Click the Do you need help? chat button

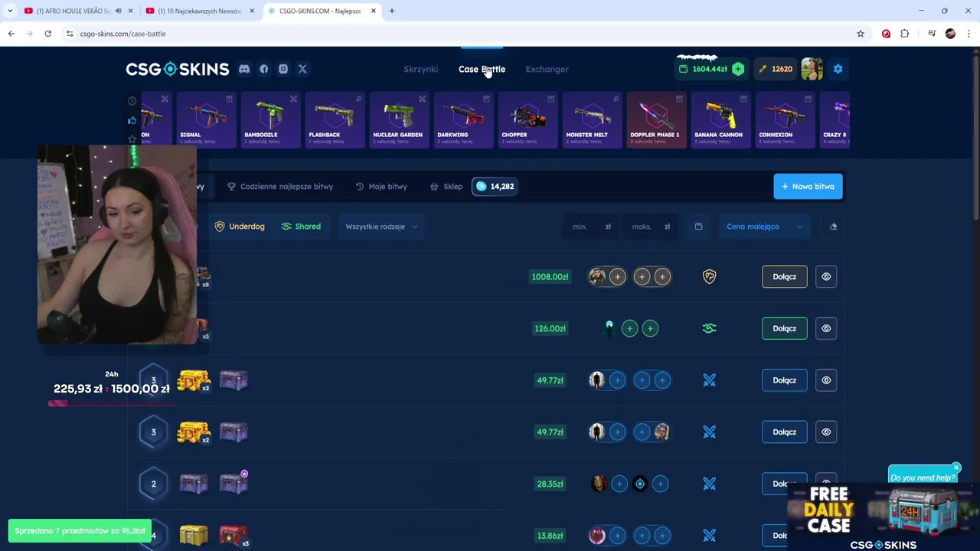[x=922, y=478]
